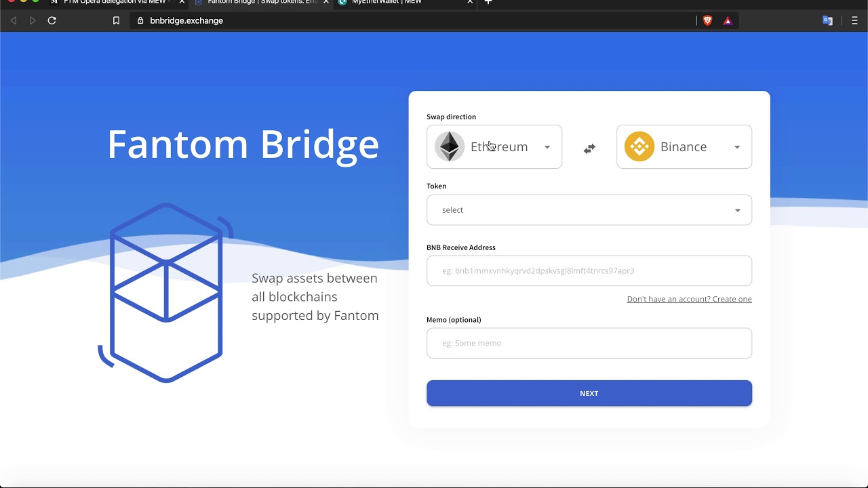Click the Token label
This screenshot has height=488, width=868.
(436, 186)
